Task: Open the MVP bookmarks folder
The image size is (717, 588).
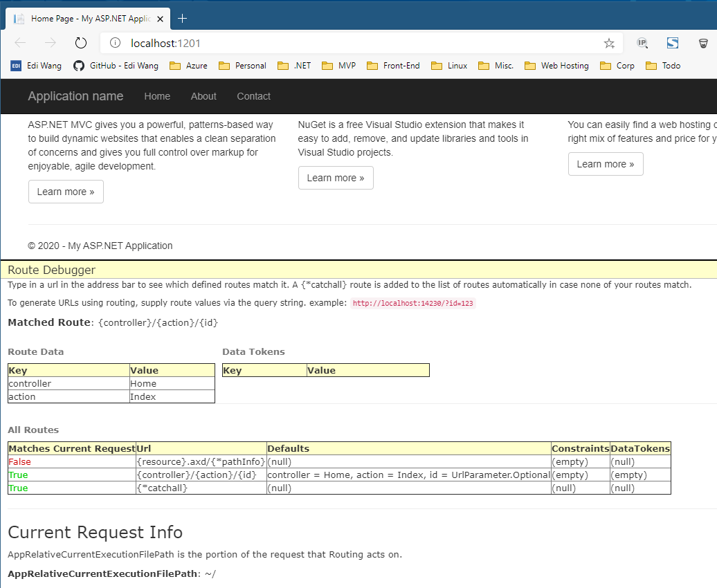Action: tap(339, 66)
